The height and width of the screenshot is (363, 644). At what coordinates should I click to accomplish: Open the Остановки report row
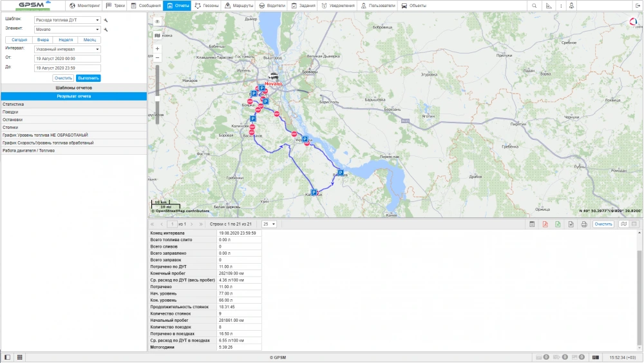tap(74, 120)
